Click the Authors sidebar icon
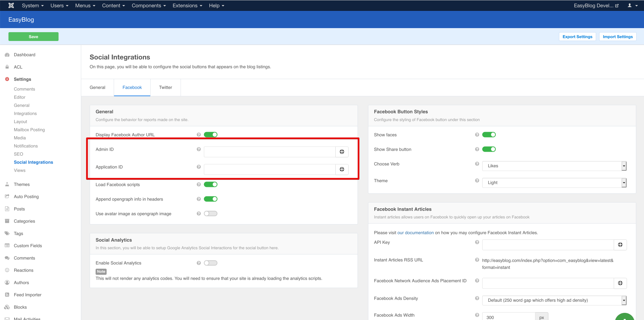The image size is (644, 320). [x=7, y=282]
